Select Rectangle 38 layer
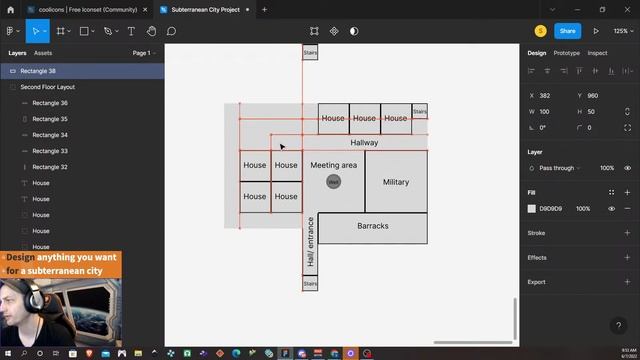The image size is (640, 360). click(x=82, y=71)
